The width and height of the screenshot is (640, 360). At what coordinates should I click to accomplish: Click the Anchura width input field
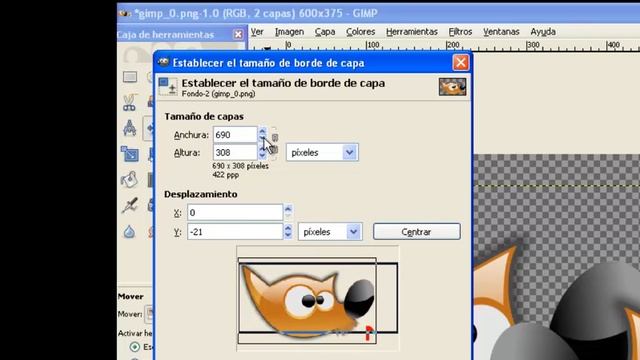(x=235, y=135)
